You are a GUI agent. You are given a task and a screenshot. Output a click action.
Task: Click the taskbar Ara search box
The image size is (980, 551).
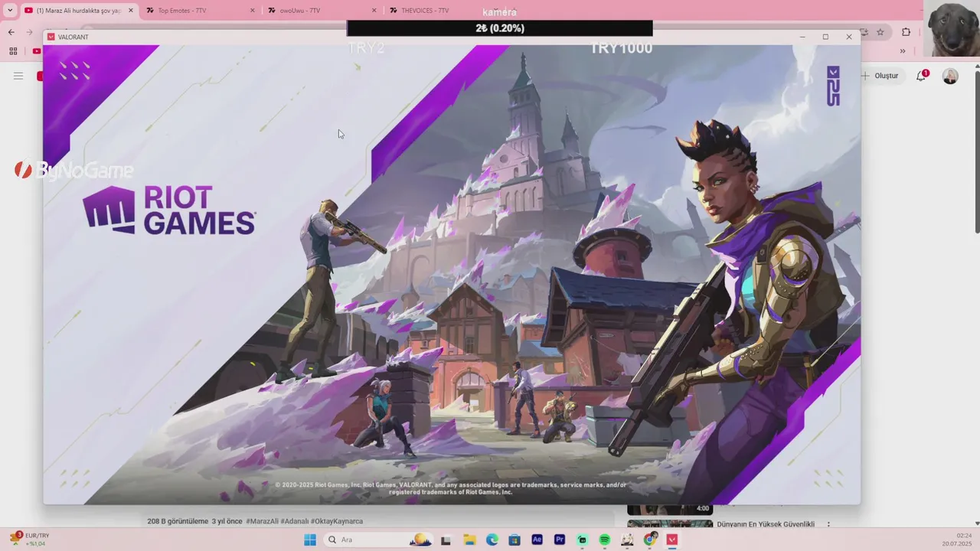pos(378,540)
